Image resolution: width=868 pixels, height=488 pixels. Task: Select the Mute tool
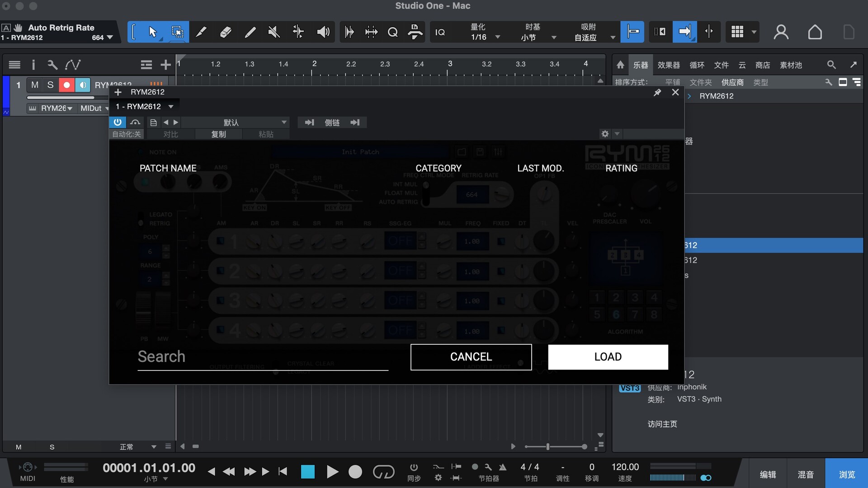tap(274, 32)
